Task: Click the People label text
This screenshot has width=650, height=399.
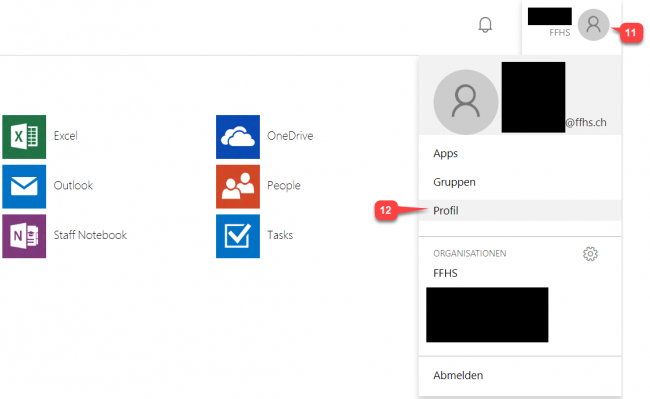Action: (x=284, y=186)
